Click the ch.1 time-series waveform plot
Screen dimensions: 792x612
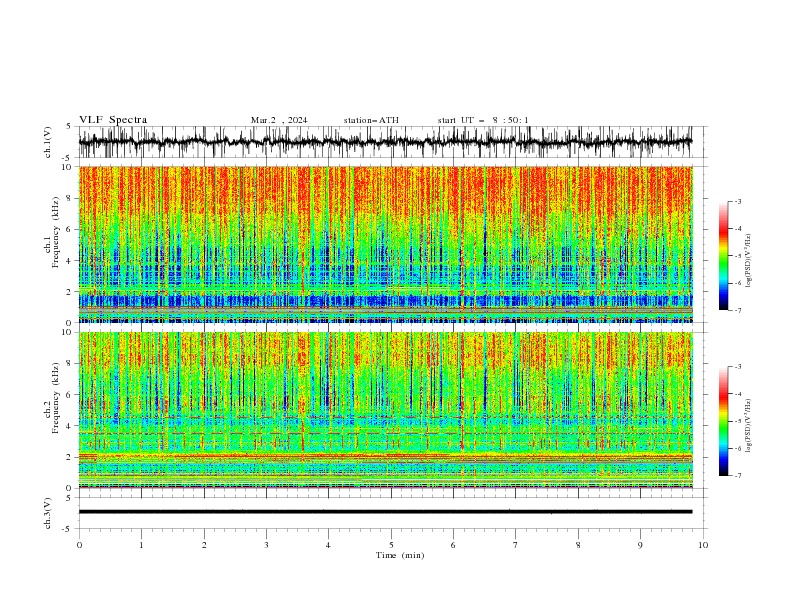(385, 142)
